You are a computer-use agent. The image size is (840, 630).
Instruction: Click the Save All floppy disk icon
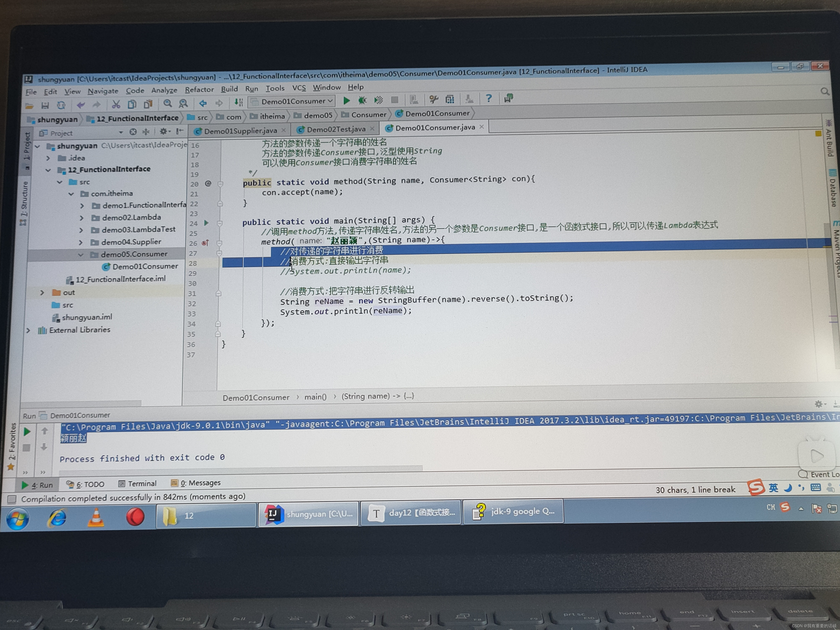(45, 105)
